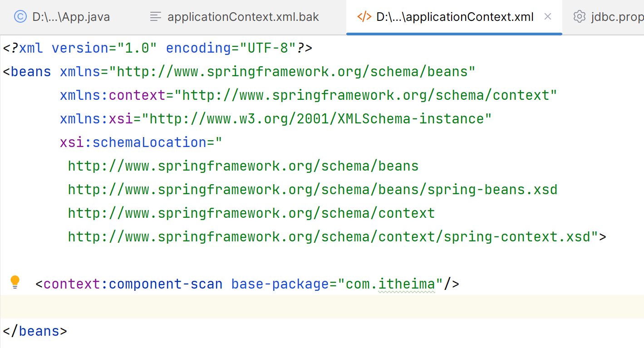Open the applicationContext.xml.bak tab
The image size is (644, 348).
coord(244,16)
